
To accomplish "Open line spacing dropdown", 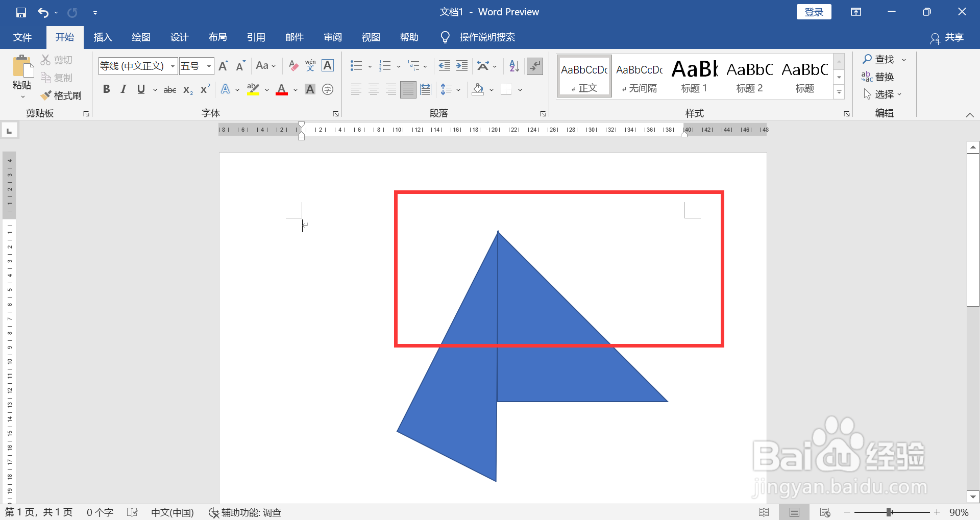I will 450,90.
